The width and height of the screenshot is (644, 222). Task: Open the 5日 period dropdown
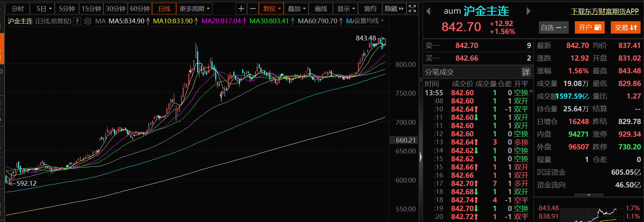[44, 9]
